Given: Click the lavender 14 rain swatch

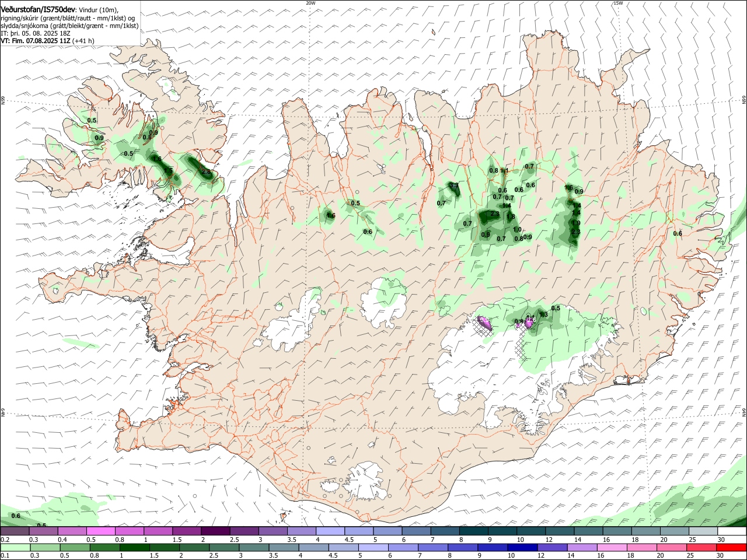Looking at the screenshot, I should (582, 547).
